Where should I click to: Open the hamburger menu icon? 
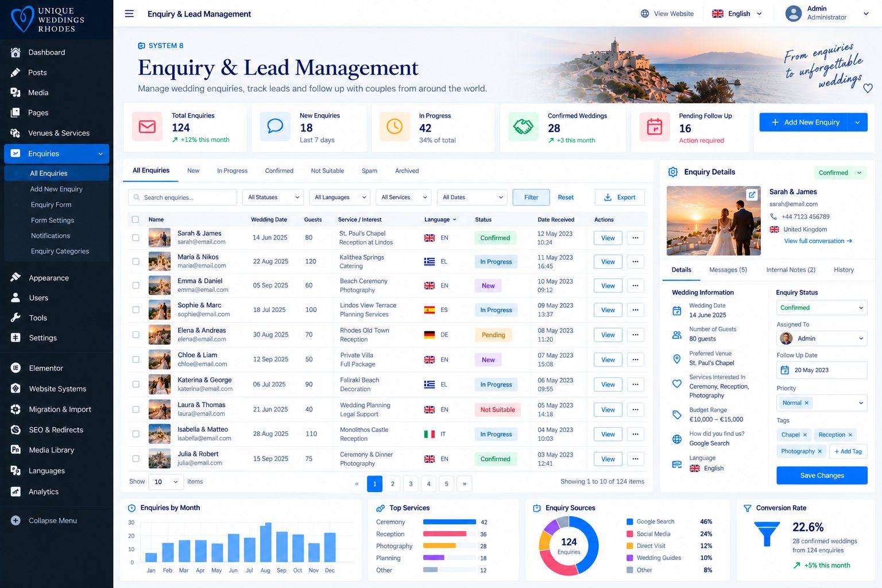129,14
